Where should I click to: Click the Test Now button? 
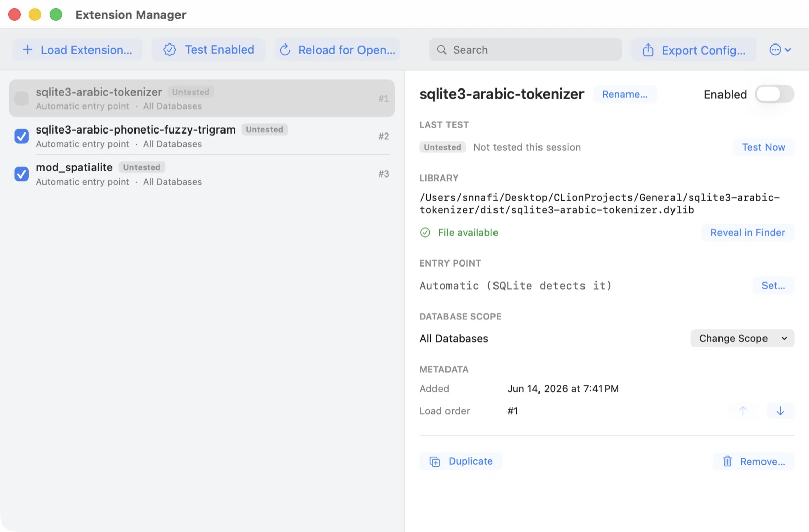[x=763, y=147]
